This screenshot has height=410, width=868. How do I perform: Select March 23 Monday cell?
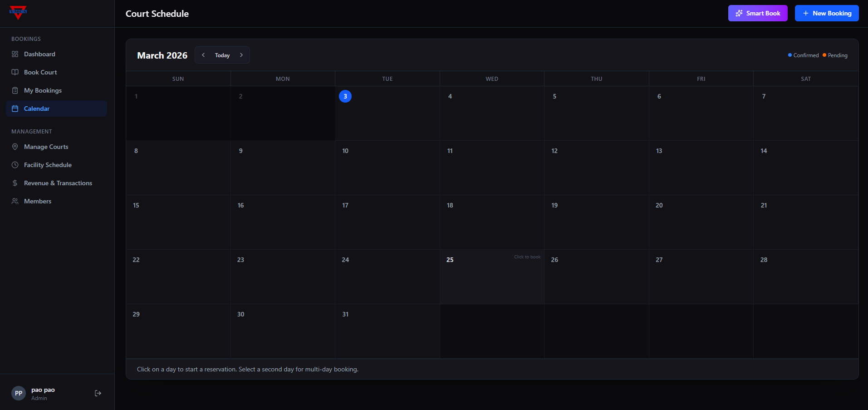[x=283, y=277]
